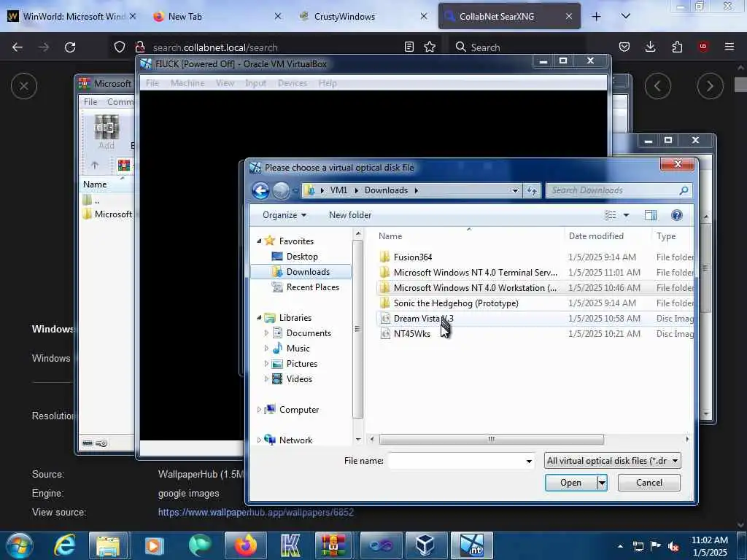The width and height of the screenshot is (747, 560).
Task: Click the Open button's split arrow
Action: coord(602,483)
